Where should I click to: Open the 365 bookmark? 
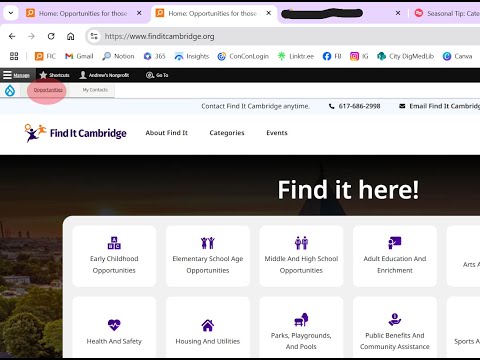tap(154, 56)
